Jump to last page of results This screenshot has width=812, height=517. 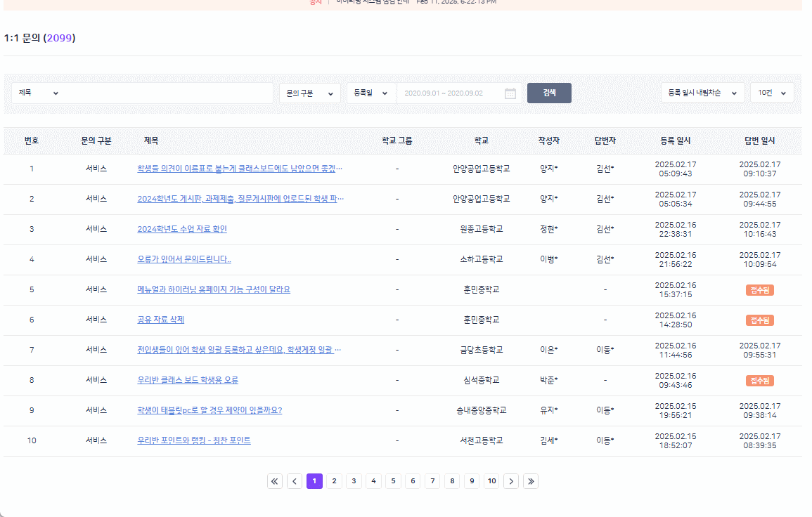point(531,481)
